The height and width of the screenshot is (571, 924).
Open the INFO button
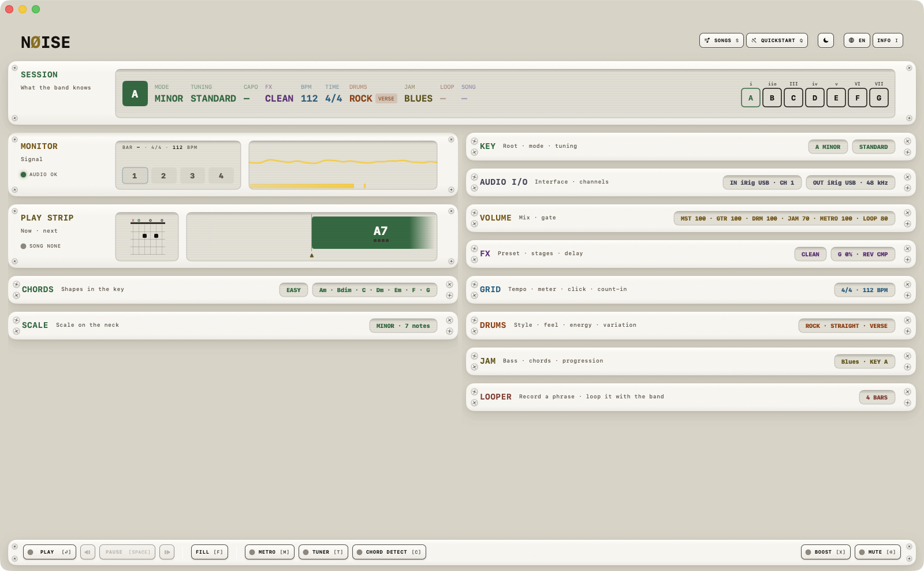(x=888, y=40)
